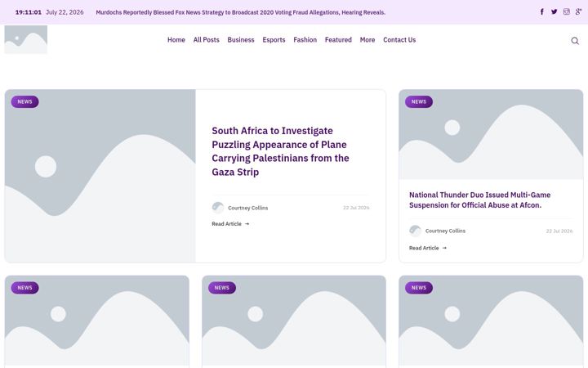Viewport: 588px width, 368px height.
Task: Click NEWS badge on bottom-left card
Action: (24, 288)
